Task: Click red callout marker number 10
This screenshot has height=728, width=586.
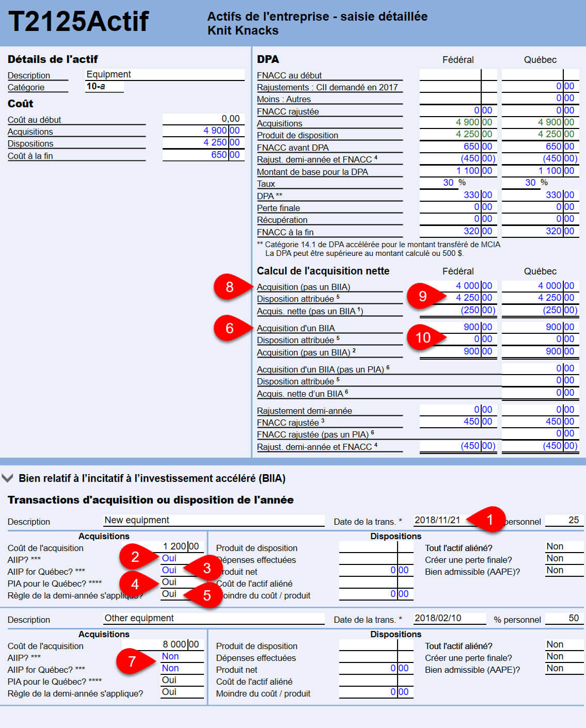Action: pos(421,337)
